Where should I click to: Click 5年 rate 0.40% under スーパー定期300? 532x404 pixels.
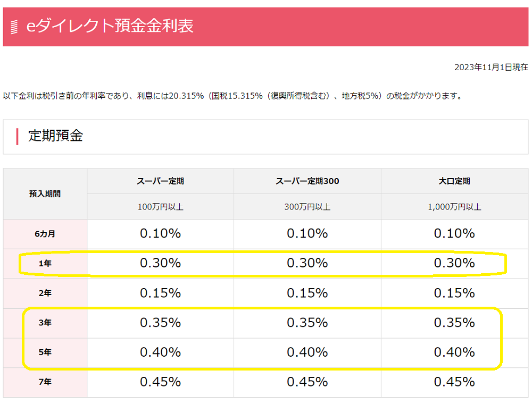pos(307,352)
